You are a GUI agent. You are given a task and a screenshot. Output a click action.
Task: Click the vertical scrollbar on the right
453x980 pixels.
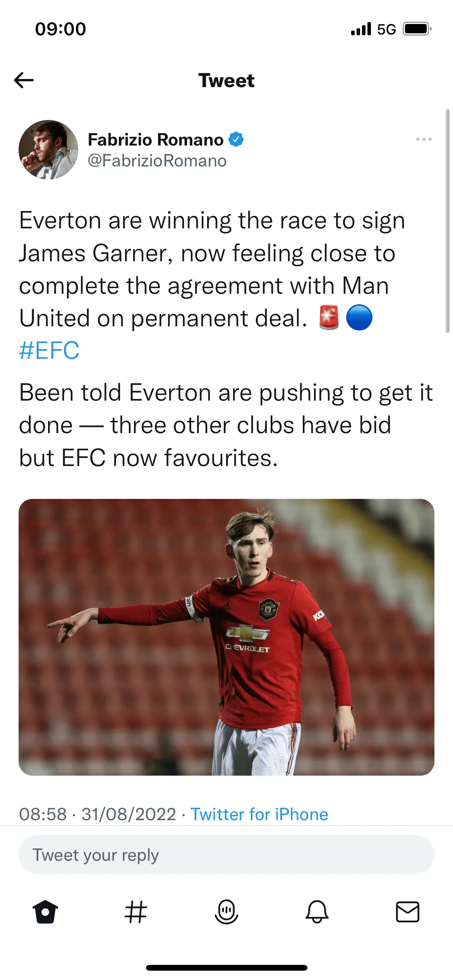coord(448,221)
